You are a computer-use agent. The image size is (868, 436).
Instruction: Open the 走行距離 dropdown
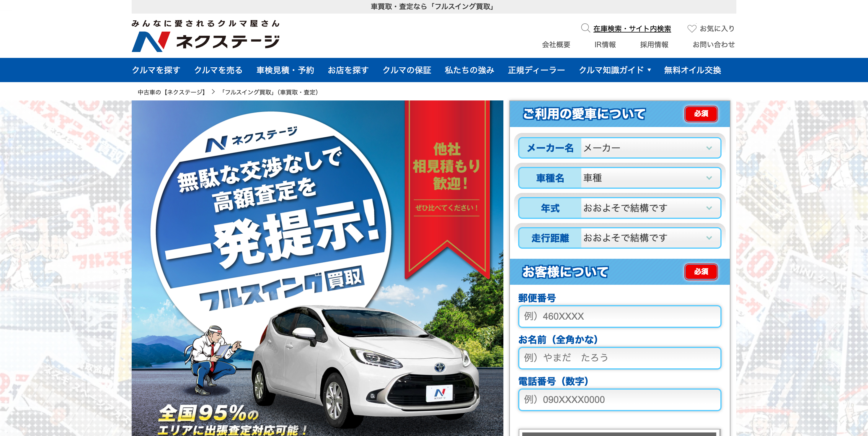pyautogui.click(x=620, y=238)
